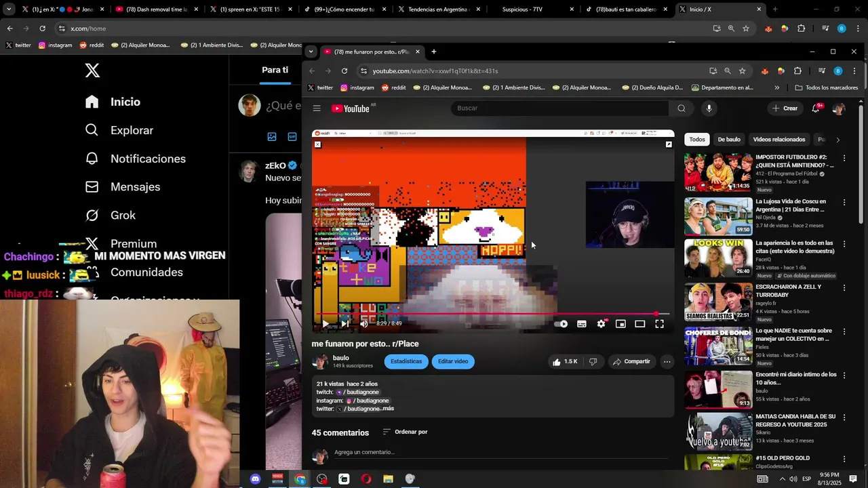The height and width of the screenshot is (488, 868).
Task: Open the extensions puzzle icon in front window
Action: tap(797, 71)
